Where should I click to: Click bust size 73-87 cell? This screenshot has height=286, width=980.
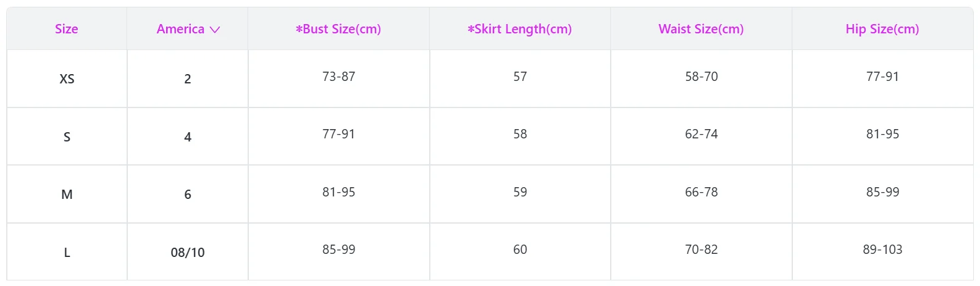pyautogui.click(x=338, y=77)
